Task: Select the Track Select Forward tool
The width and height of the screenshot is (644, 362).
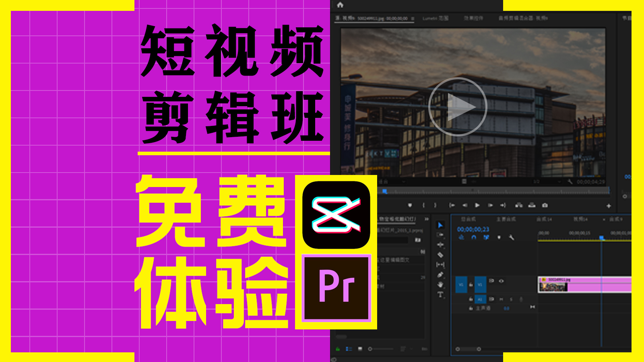Action: tap(440, 235)
